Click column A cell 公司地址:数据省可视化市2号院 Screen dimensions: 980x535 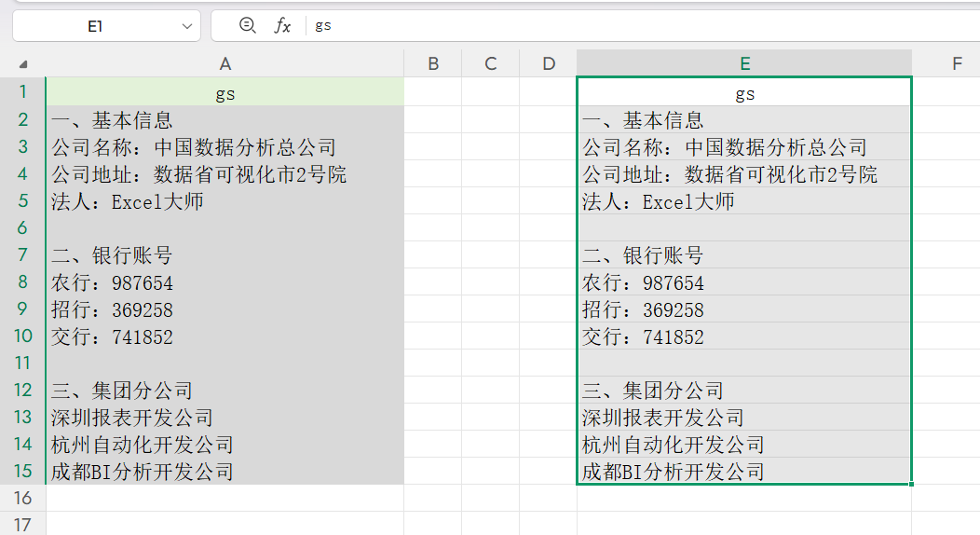pos(225,173)
